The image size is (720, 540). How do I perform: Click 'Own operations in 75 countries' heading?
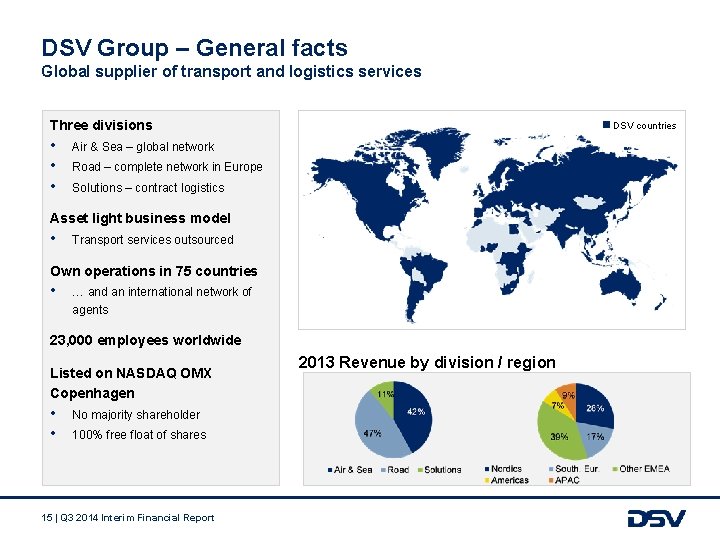click(154, 271)
